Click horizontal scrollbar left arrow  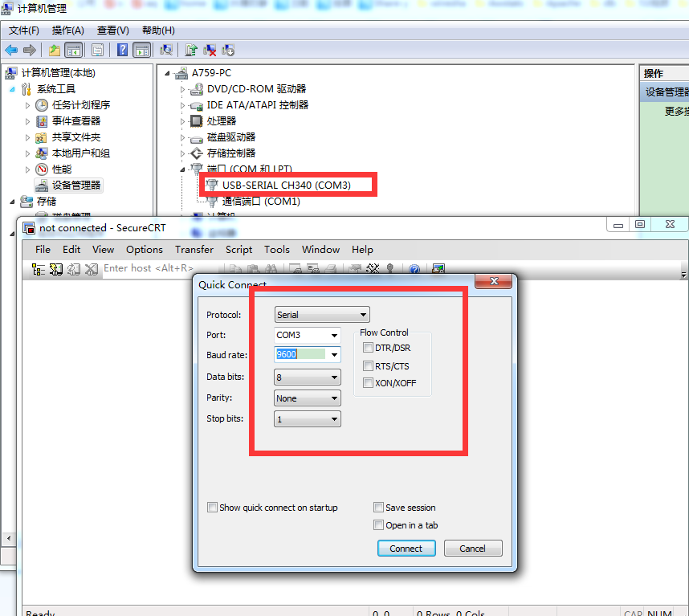coord(8,538)
